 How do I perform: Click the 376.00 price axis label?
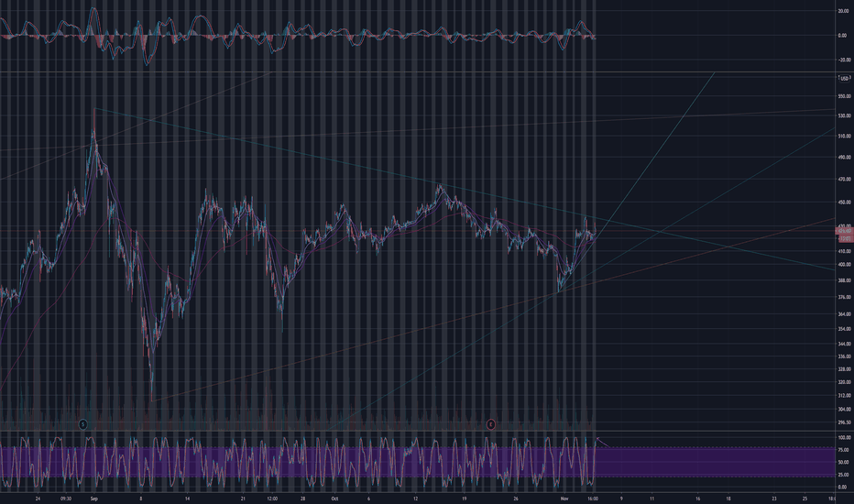coord(844,298)
